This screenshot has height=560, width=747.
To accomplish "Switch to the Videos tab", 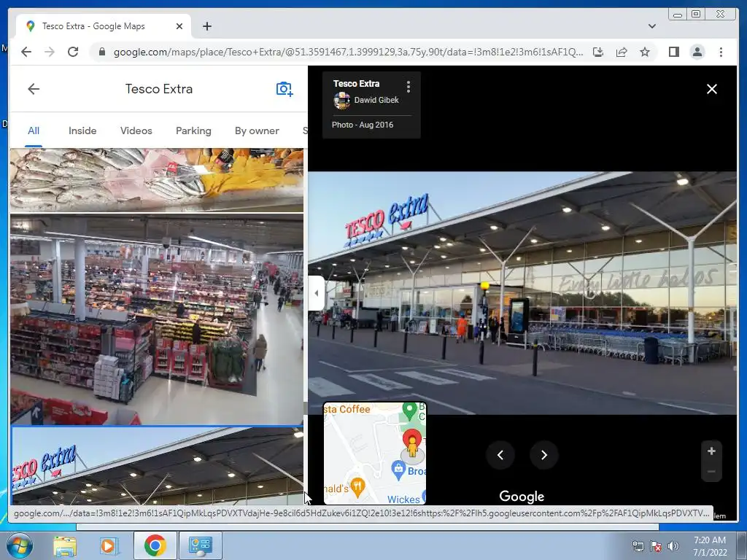I will pyautogui.click(x=136, y=131).
